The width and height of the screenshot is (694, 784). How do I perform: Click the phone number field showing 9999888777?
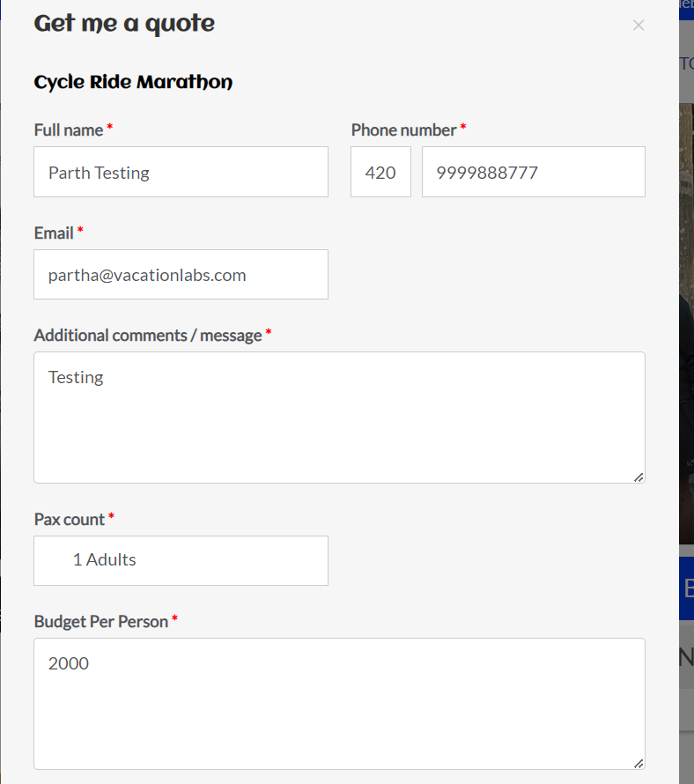(x=533, y=172)
